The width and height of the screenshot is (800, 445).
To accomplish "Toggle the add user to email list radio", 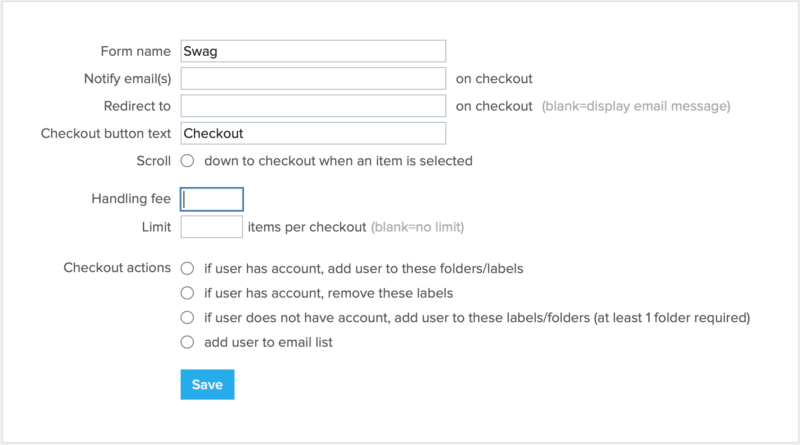I will point(187,343).
